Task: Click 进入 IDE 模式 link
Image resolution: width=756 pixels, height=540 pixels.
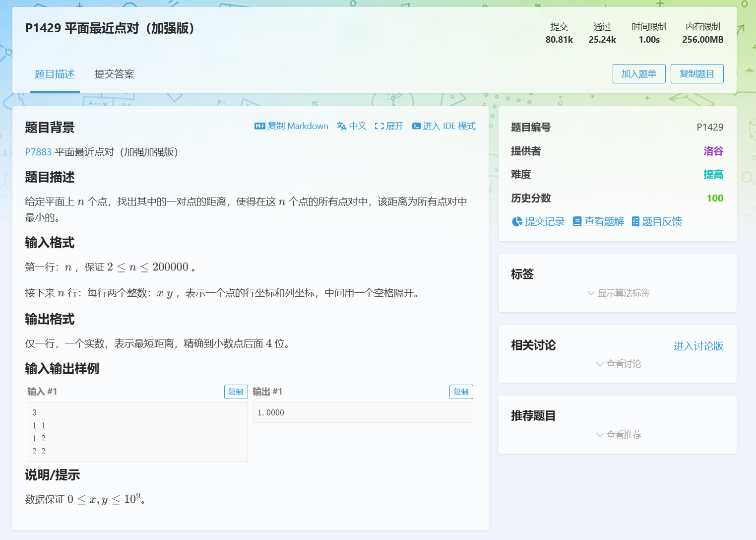Action: coord(449,126)
